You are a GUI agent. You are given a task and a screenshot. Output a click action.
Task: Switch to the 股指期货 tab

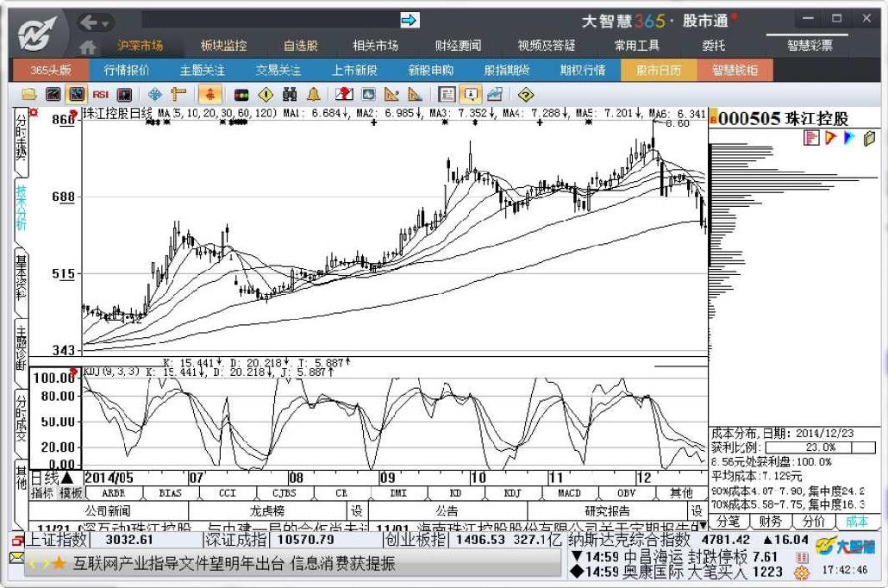(506, 70)
